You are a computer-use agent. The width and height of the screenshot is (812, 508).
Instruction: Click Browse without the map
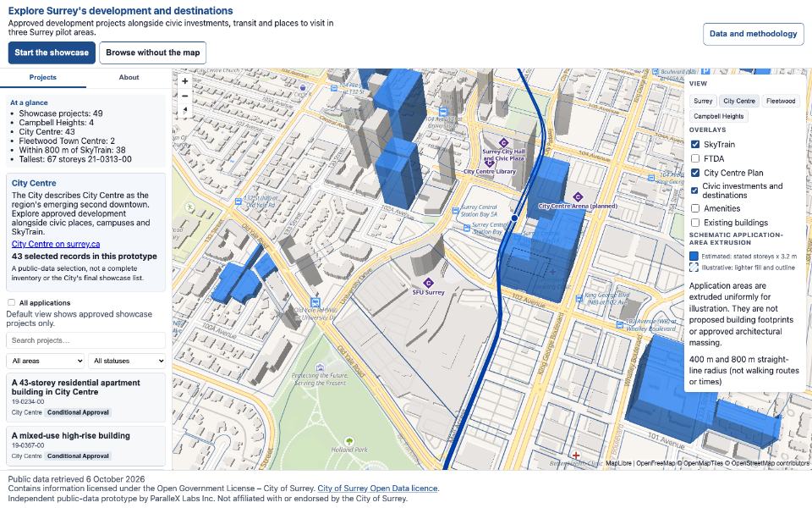tap(153, 52)
